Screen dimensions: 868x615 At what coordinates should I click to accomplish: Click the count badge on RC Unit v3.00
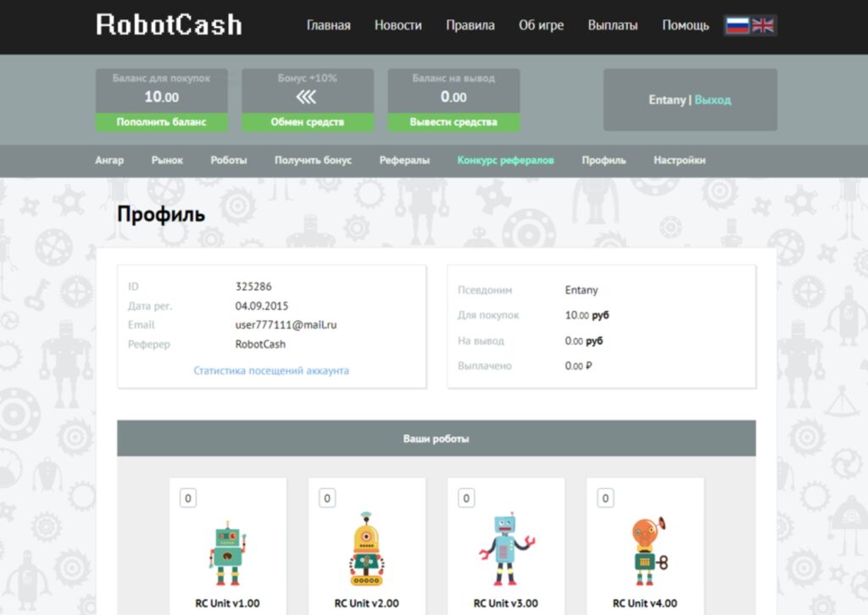pos(466,498)
